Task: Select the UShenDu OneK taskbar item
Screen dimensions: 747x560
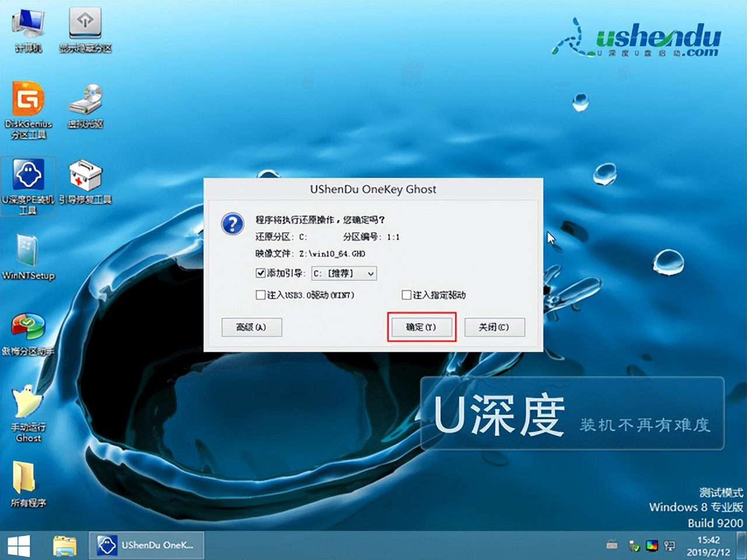Action: point(145,545)
